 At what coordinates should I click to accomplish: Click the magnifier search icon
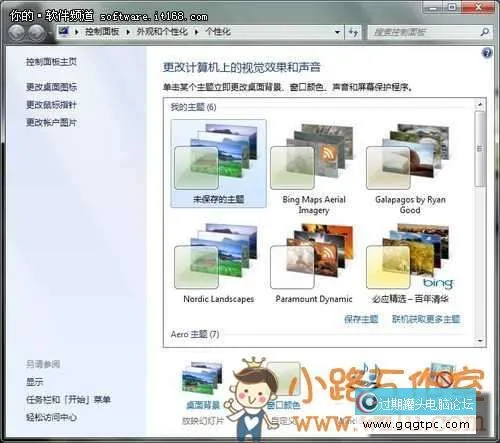click(x=485, y=32)
